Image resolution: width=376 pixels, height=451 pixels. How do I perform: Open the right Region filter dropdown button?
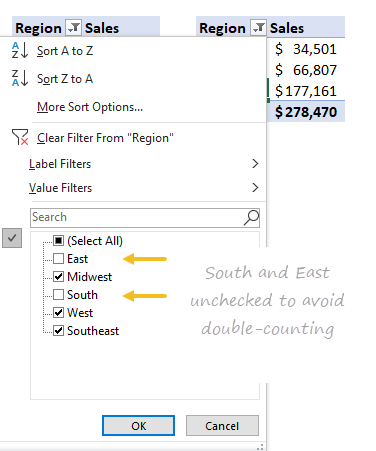tap(258, 27)
